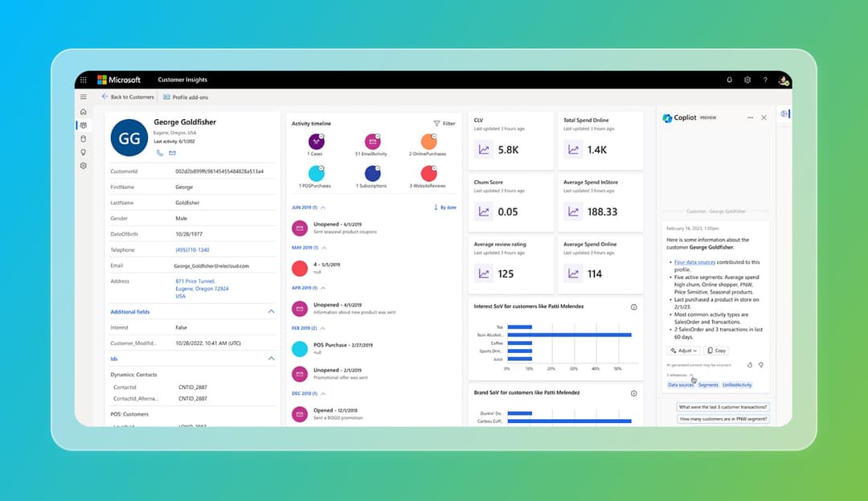Go Back to Customers
Viewport: 868px width, 501px height.
(x=128, y=97)
